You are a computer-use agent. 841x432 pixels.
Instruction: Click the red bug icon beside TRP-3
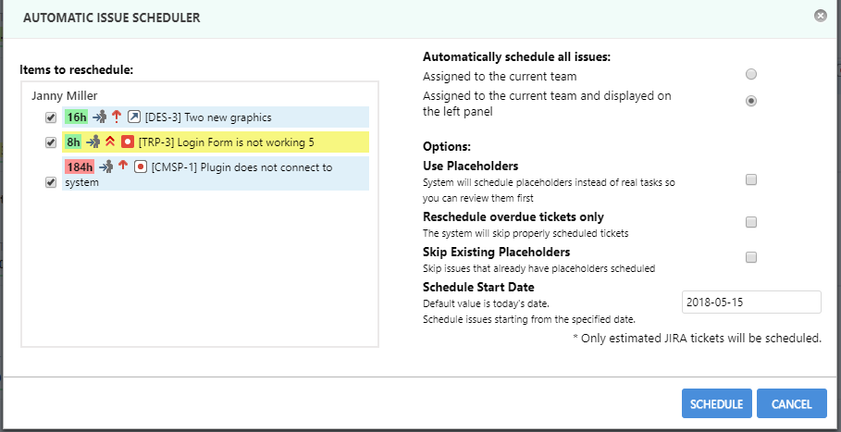[x=128, y=142]
